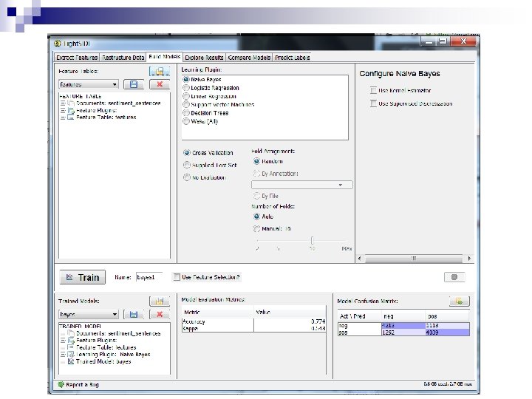Expand Documents node in trained model tree
This screenshot has width=532, height=399.
(63, 333)
